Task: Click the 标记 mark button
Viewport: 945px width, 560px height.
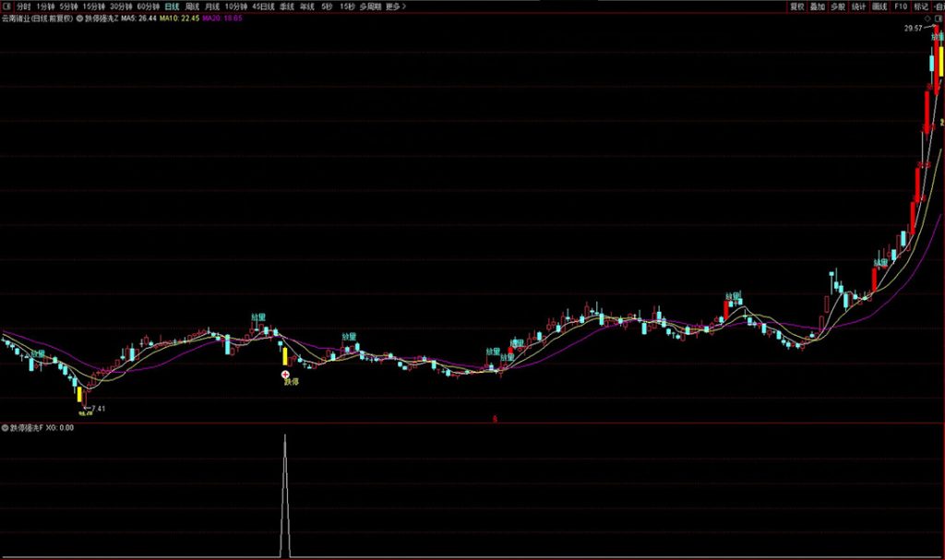Action: 921,6
